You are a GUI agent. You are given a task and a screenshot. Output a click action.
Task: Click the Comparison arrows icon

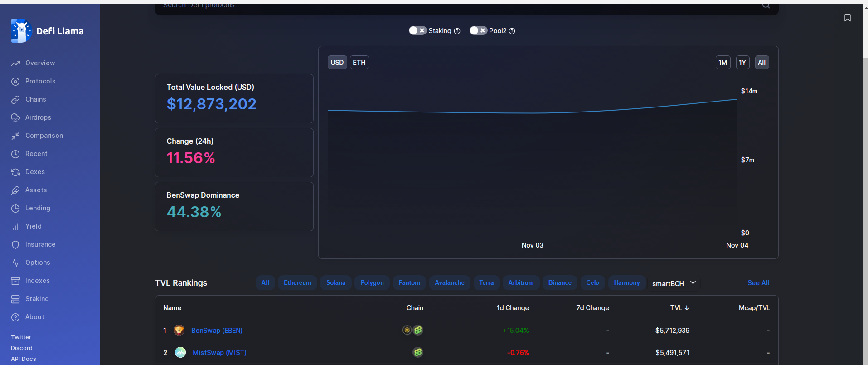[x=15, y=136]
